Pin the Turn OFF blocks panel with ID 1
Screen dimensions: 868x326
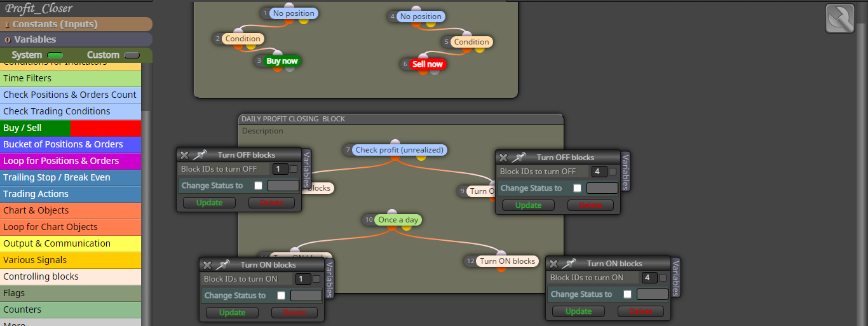pos(201,155)
